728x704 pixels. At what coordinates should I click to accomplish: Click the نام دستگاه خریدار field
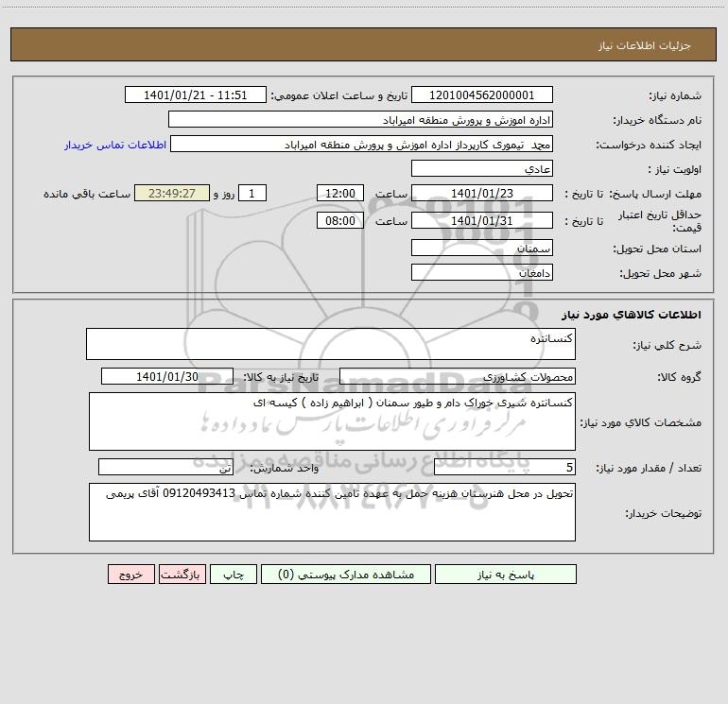click(360, 119)
